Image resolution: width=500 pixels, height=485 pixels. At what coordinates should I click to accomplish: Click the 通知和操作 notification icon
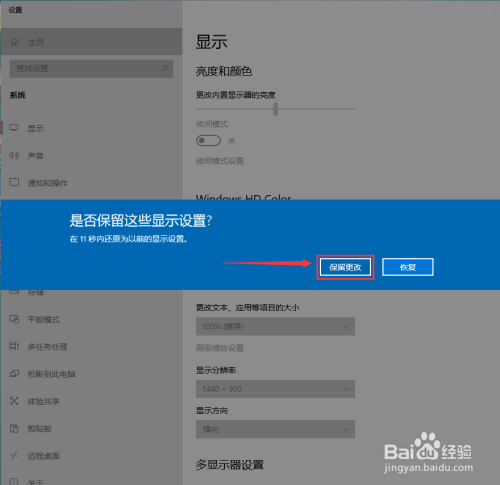tap(14, 183)
